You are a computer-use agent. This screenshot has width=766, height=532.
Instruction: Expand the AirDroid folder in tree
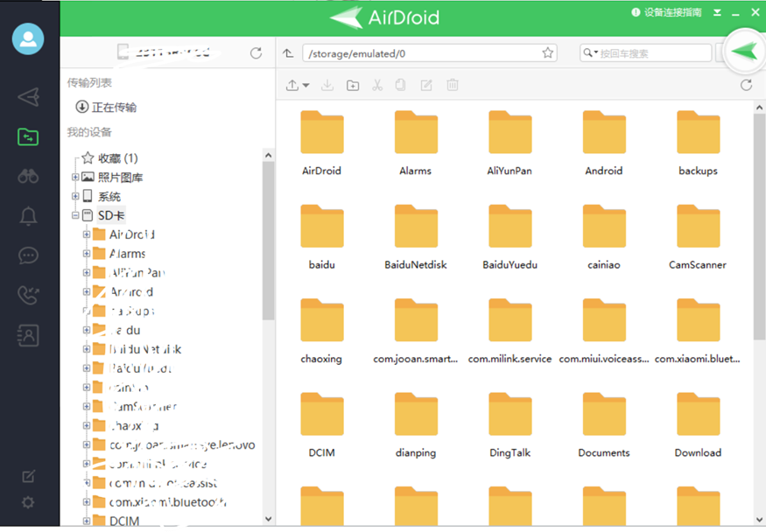[x=87, y=234]
